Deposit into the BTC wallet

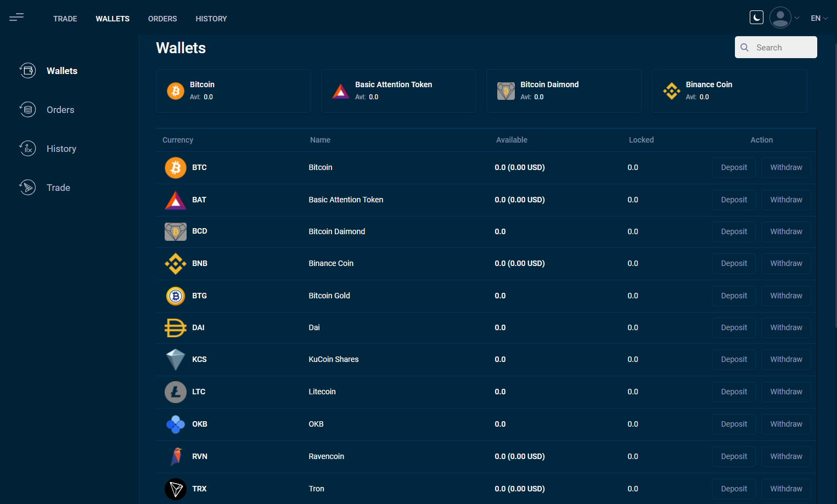point(734,167)
